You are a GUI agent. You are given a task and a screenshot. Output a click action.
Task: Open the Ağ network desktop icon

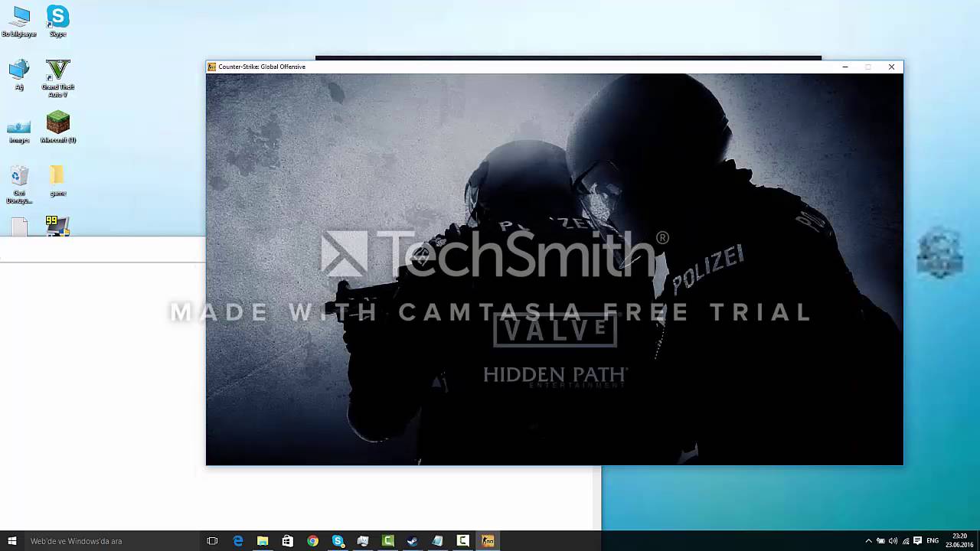pos(19,75)
